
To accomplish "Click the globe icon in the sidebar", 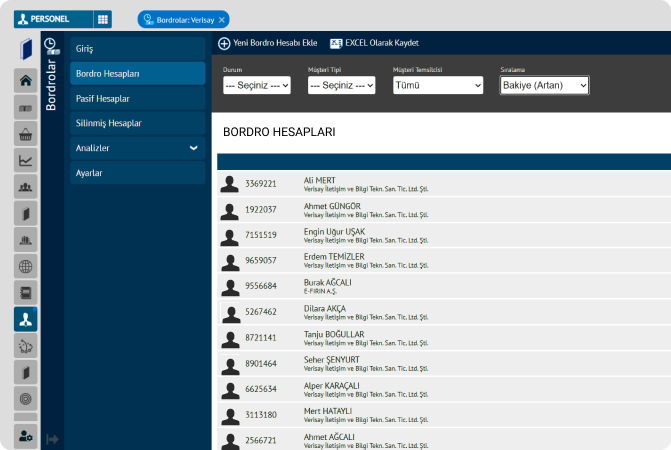I will [25, 266].
